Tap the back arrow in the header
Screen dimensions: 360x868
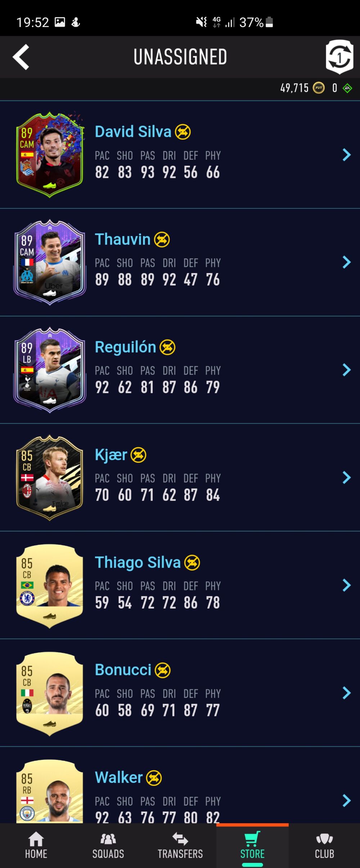21,57
